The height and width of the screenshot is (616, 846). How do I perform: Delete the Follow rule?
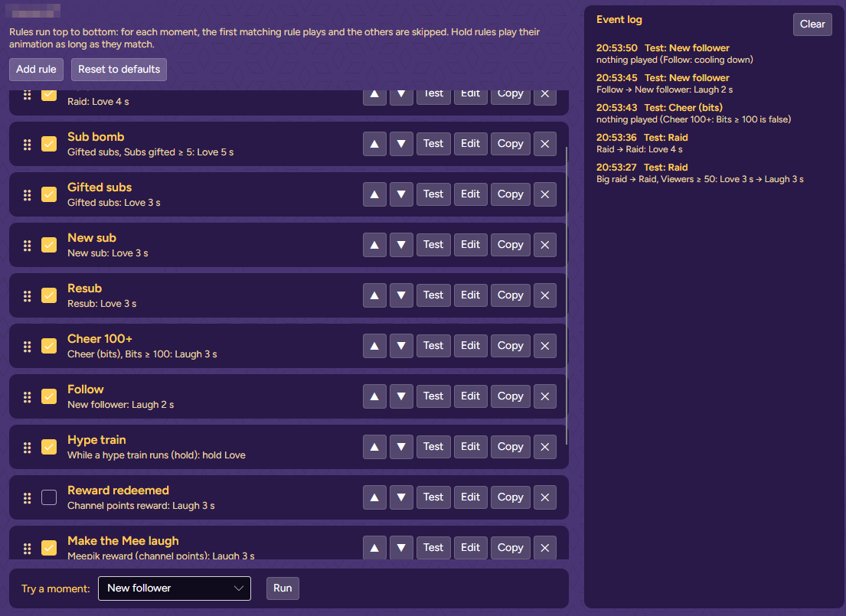tap(545, 396)
